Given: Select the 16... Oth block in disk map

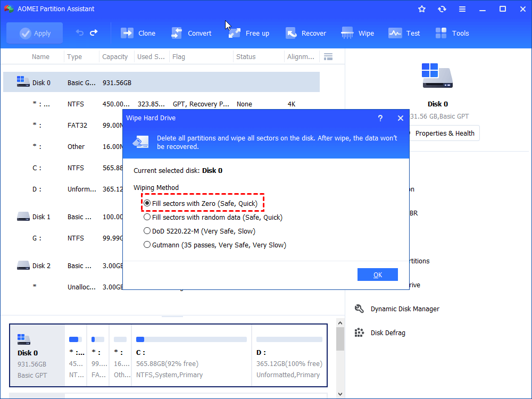Looking at the screenshot, I should [121, 355].
